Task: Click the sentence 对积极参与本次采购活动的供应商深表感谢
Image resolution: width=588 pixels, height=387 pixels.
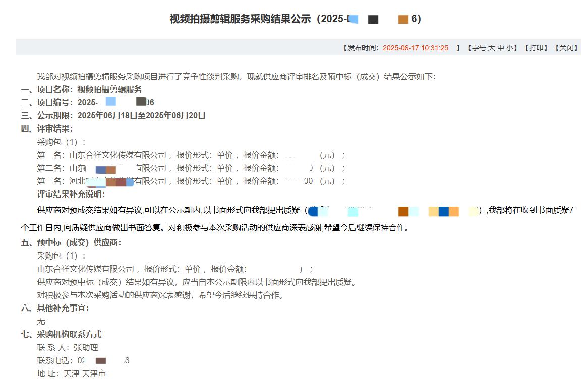Action: point(161,295)
